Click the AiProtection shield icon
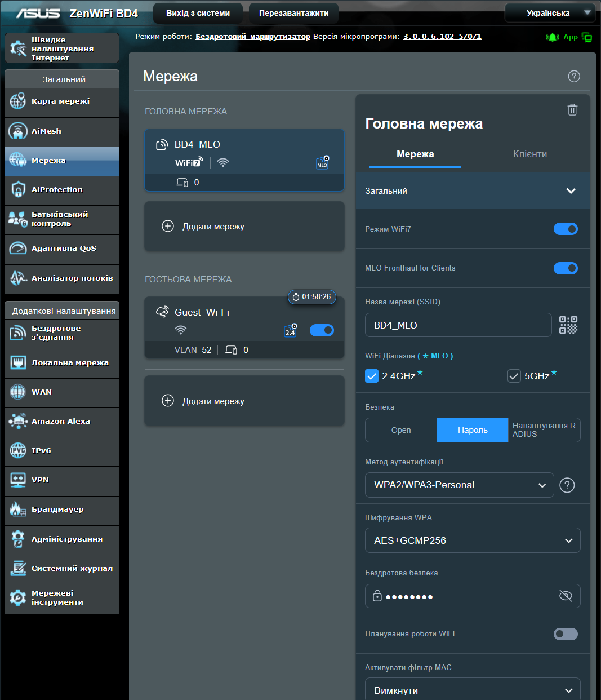 (x=18, y=190)
